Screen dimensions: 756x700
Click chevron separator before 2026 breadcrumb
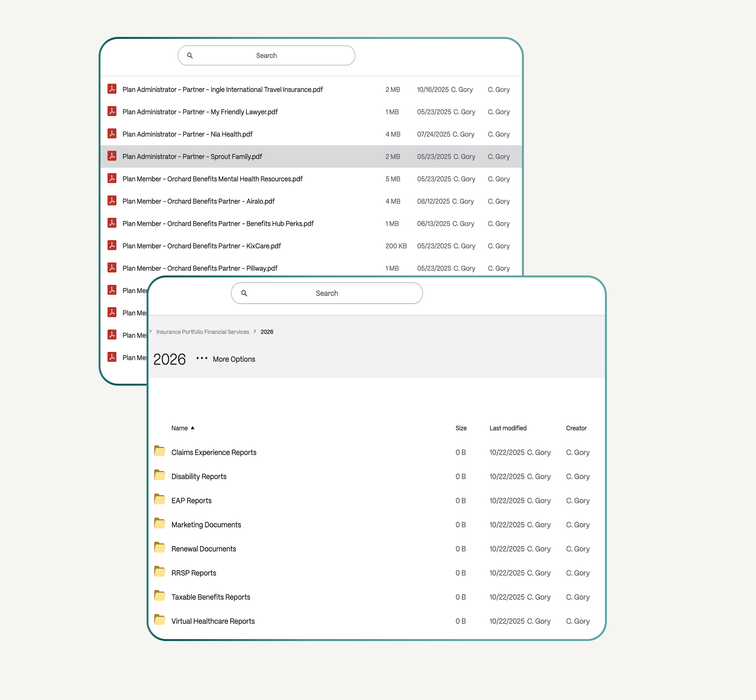(x=255, y=332)
